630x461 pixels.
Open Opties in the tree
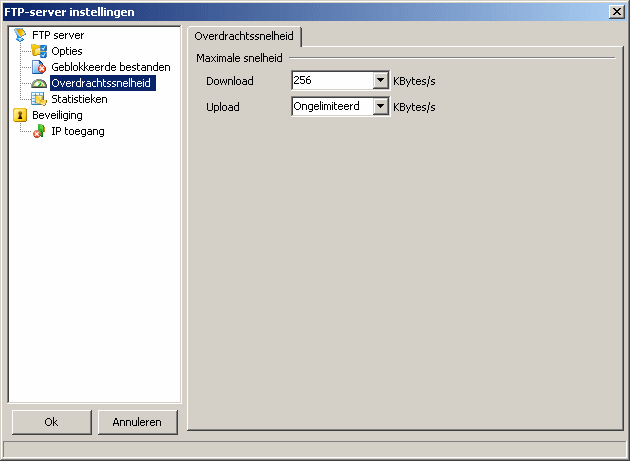[67, 51]
